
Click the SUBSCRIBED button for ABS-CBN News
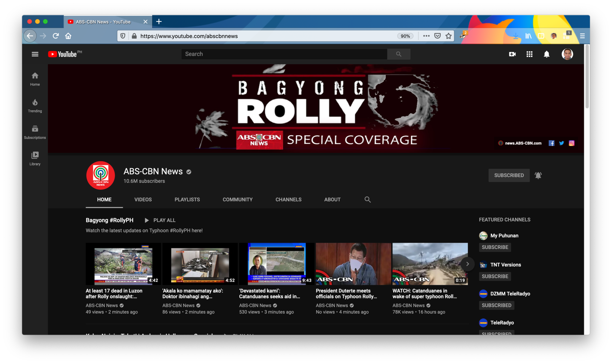click(x=509, y=175)
